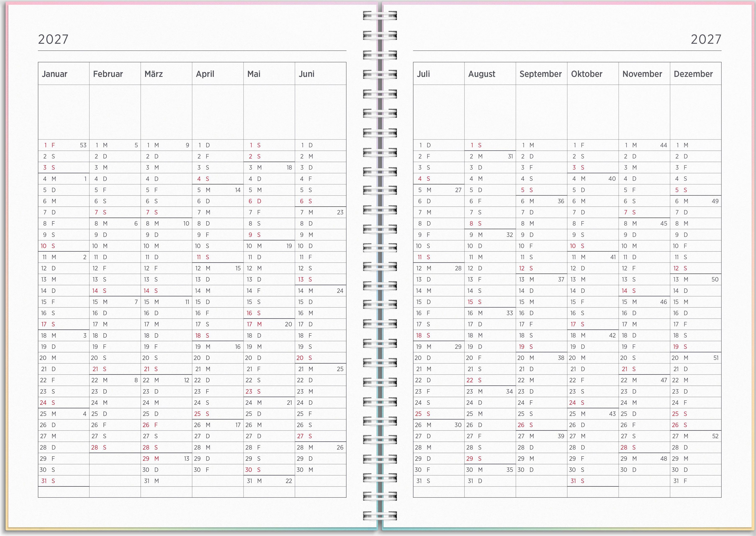Select the Oktober column heading
This screenshot has width=756, height=536.
[x=586, y=74]
